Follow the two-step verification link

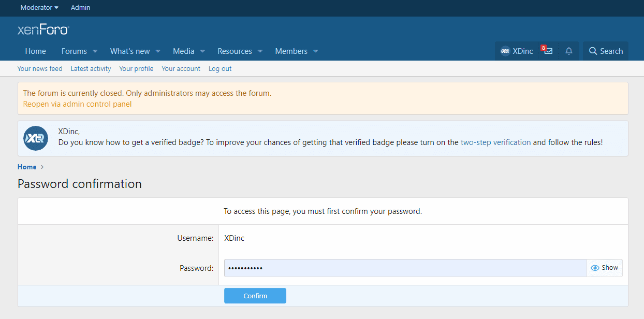coord(495,142)
